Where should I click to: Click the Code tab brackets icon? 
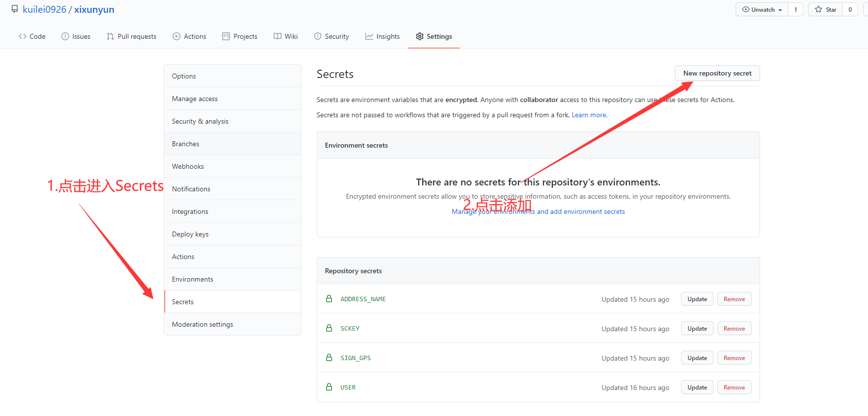tap(23, 36)
